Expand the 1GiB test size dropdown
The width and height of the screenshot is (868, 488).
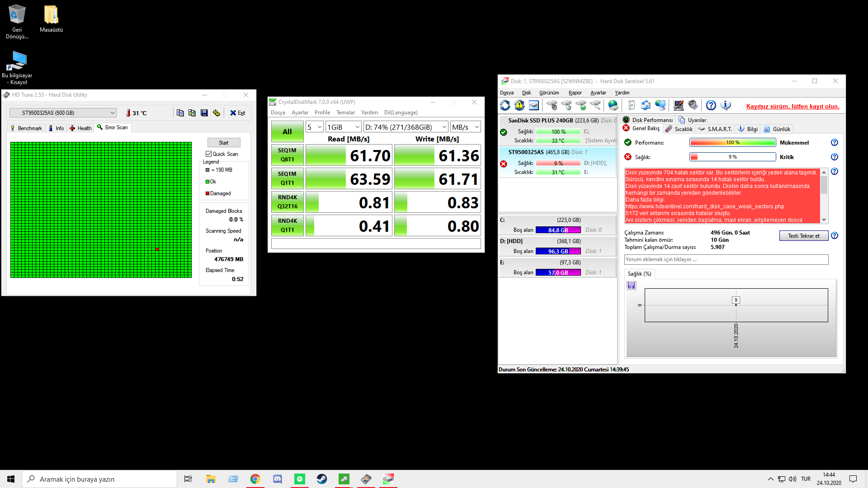[x=343, y=127]
